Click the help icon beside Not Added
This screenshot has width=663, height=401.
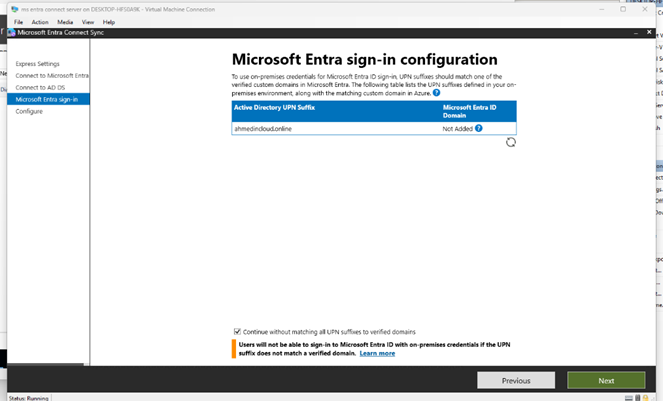point(479,128)
